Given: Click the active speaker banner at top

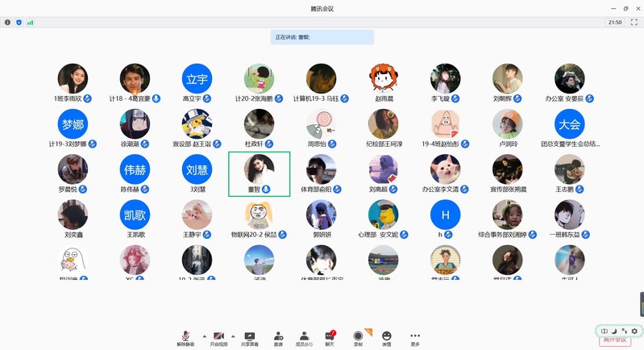Looking at the screenshot, I should [322, 37].
